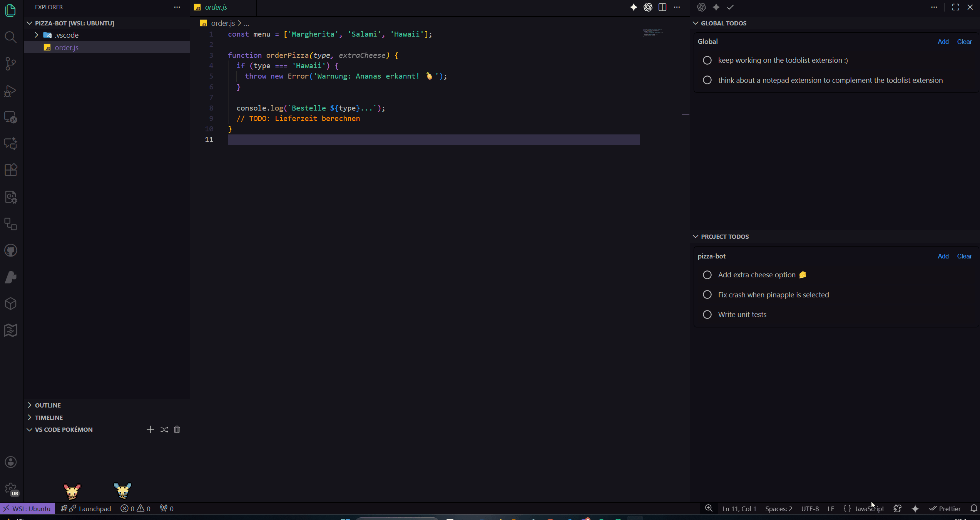Open the Source Control view
Screen dimensions: 980x520
[x=10, y=64]
